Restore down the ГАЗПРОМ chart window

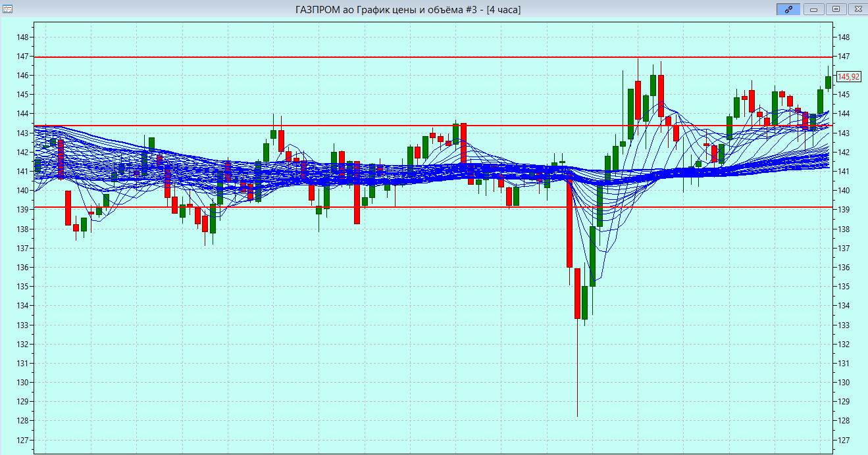pos(836,9)
